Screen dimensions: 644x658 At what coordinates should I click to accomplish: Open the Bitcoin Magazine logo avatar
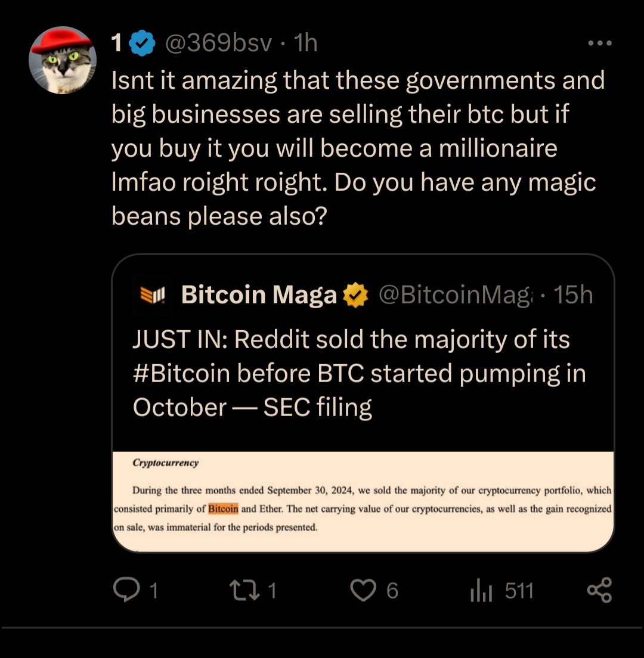[x=153, y=295]
